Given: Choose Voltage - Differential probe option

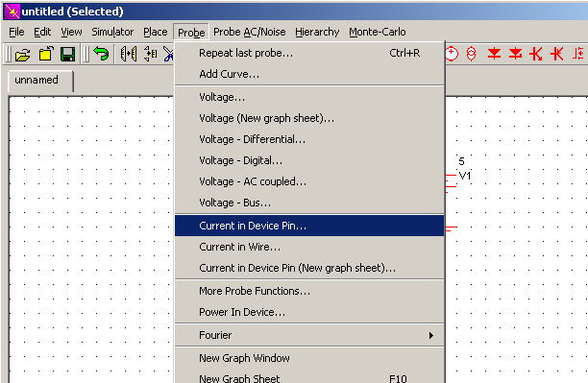Looking at the screenshot, I should 309,139.
